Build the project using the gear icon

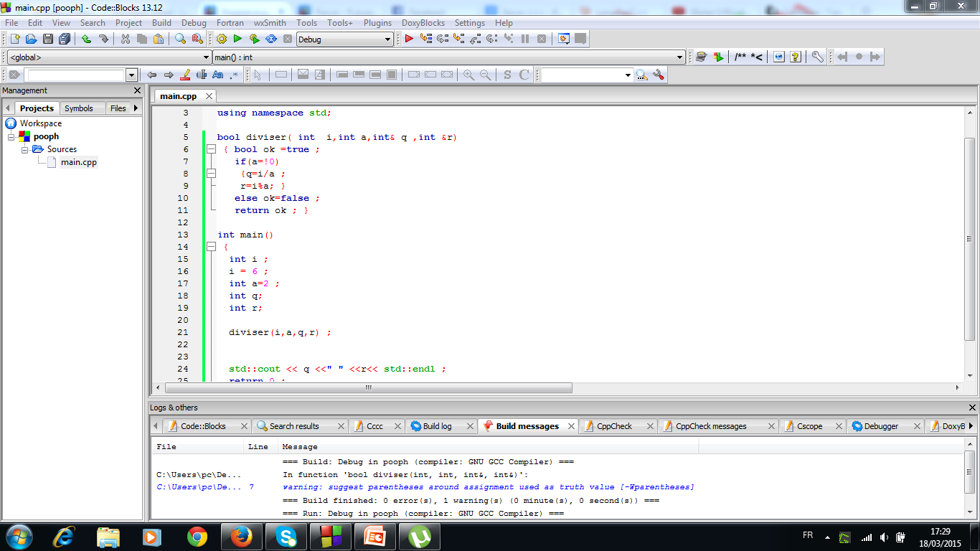coord(222,39)
